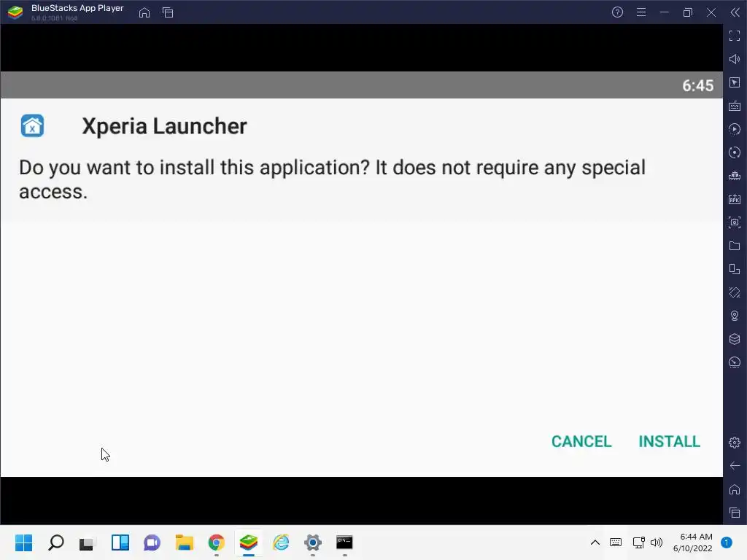Click the system tray volume icon
The width and height of the screenshot is (747, 560).
point(657,542)
